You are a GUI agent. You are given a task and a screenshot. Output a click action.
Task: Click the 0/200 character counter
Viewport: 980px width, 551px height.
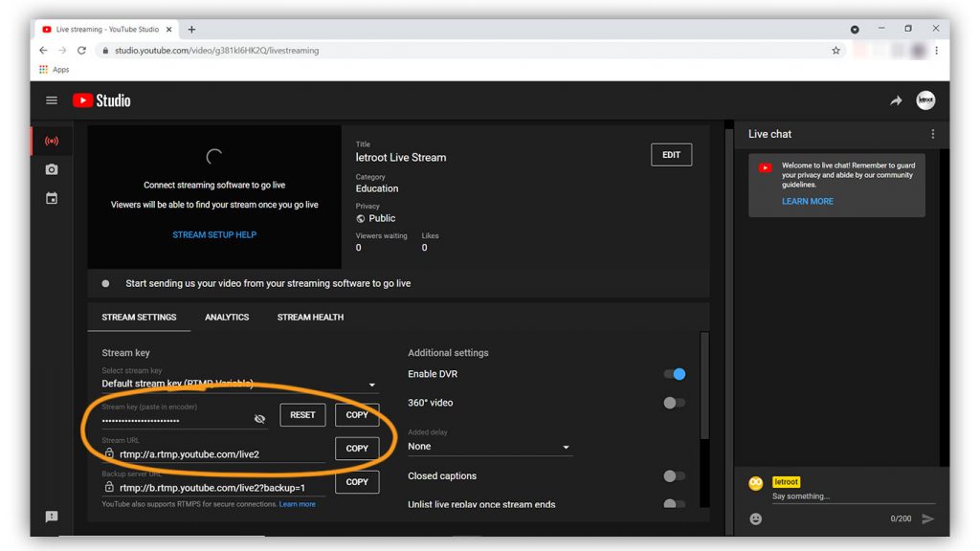[901, 518]
